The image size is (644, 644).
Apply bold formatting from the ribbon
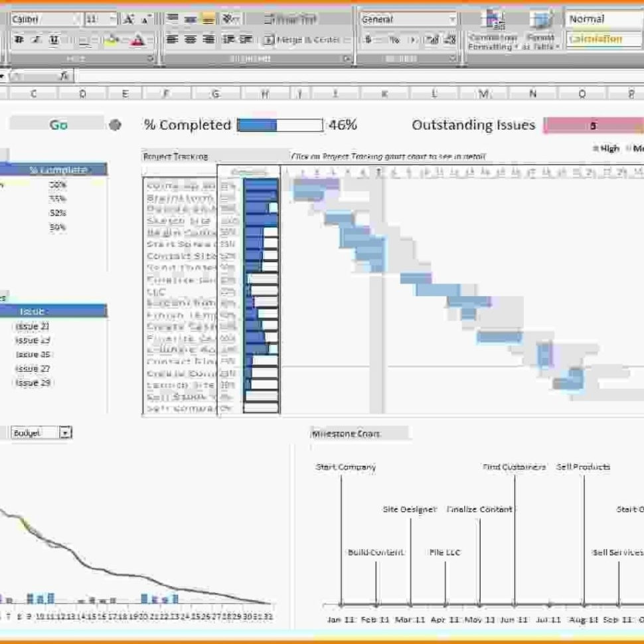(x=18, y=40)
